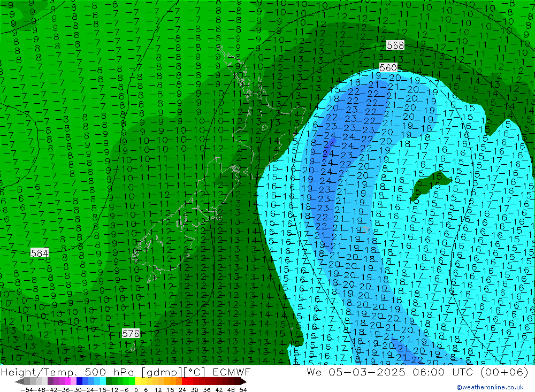
Task: Click the 560 height contour label
Action: [x=388, y=67]
